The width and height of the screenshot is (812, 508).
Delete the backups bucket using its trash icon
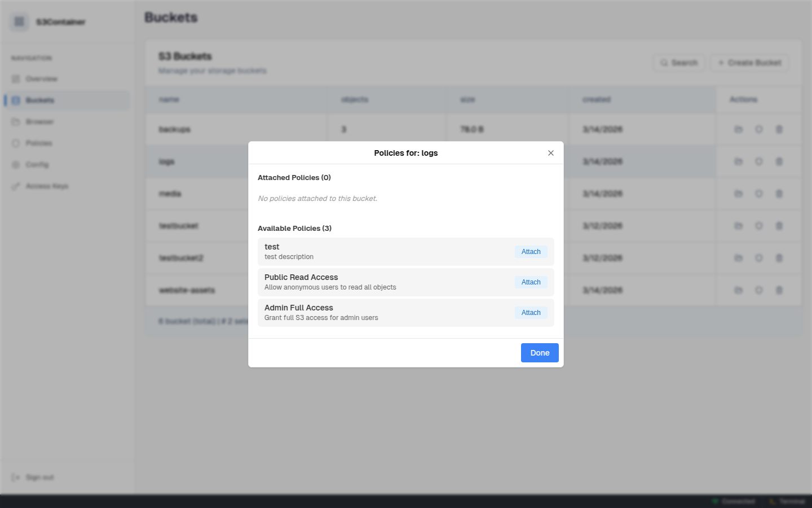click(x=779, y=129)
